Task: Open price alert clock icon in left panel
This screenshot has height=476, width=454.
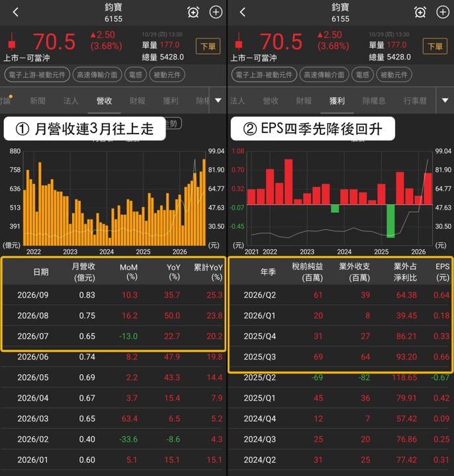Action: click(193, 12)
